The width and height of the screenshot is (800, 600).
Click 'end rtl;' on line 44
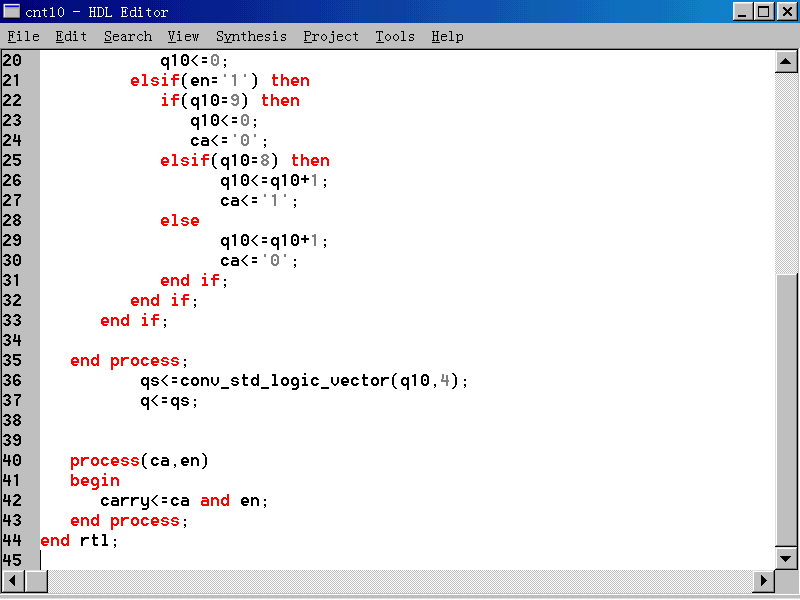(x=80, y=541)
